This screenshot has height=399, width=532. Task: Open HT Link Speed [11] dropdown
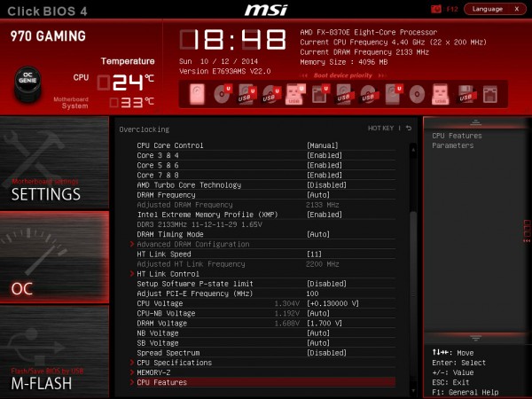tap(314, 254)
